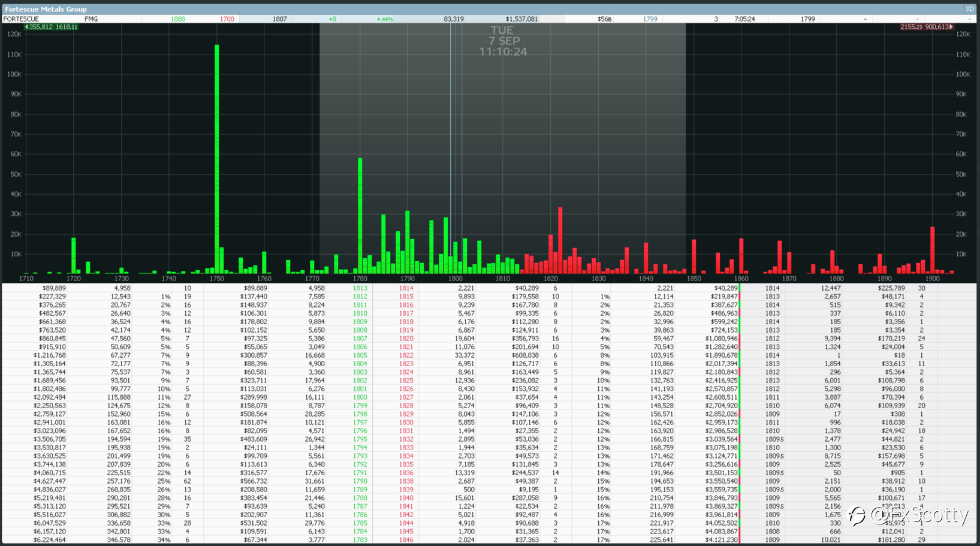Click green bid price 1790
Screen dimensions: 980x546
[x=360, y=481]
